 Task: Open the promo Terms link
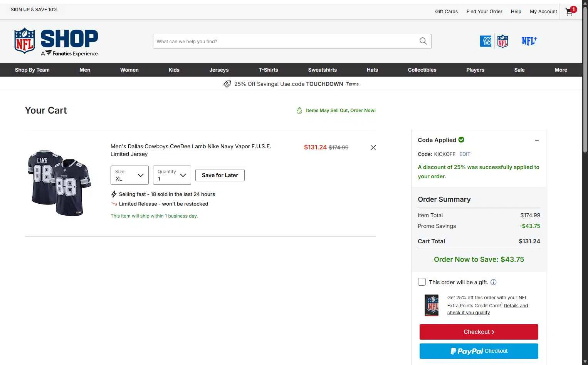pyautogui.click(x=352, y=84)
